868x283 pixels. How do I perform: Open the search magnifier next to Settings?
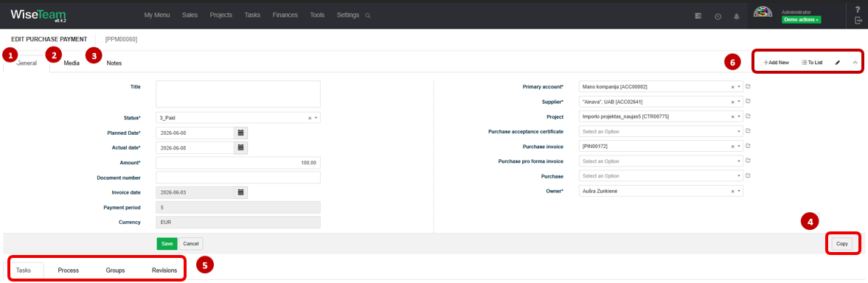pyautogui.click(x=368, y=15)
